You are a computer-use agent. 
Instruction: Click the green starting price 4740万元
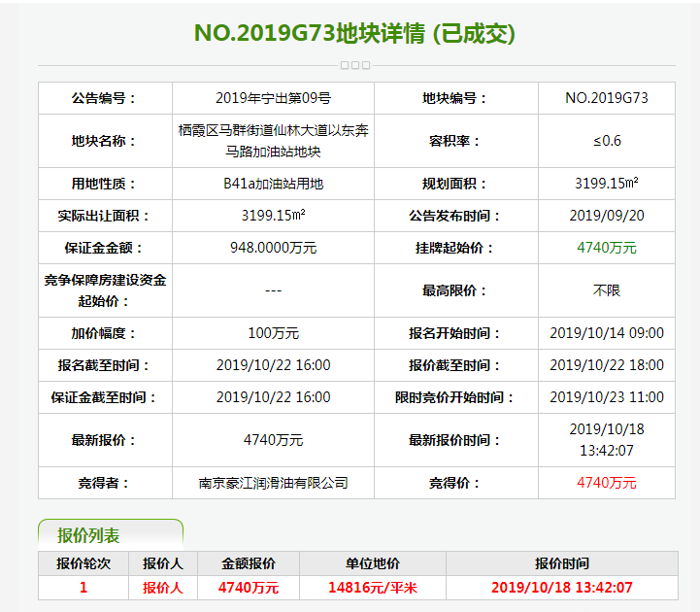pyautogui.click(x=606, y=248)
